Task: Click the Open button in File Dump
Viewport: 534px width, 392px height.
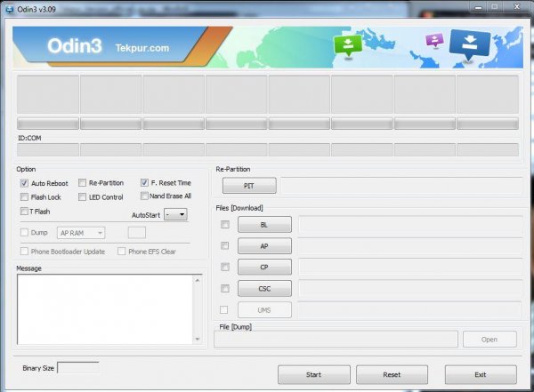Action: coord(489,340)
